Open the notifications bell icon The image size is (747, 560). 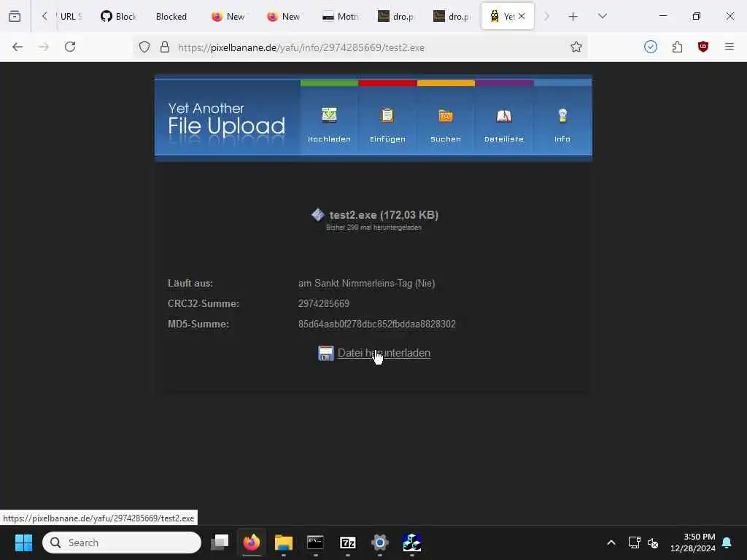[727, 542]
